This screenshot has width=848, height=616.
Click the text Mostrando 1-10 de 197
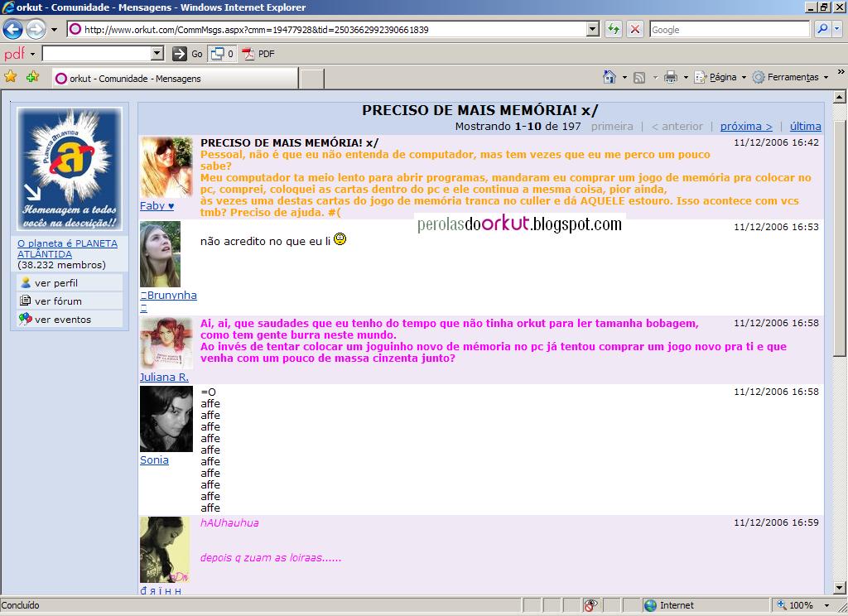coord(518,126)
